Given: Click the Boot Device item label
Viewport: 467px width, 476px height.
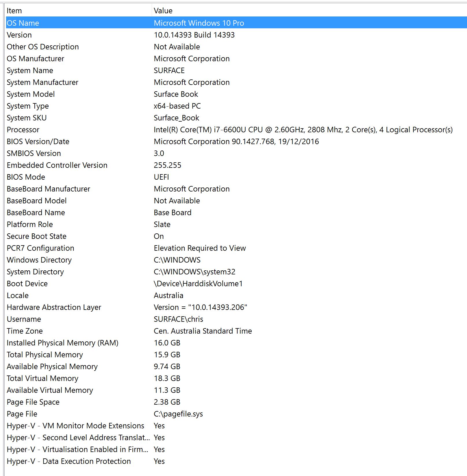Looking at the screenshot, I should coord(27,284).
